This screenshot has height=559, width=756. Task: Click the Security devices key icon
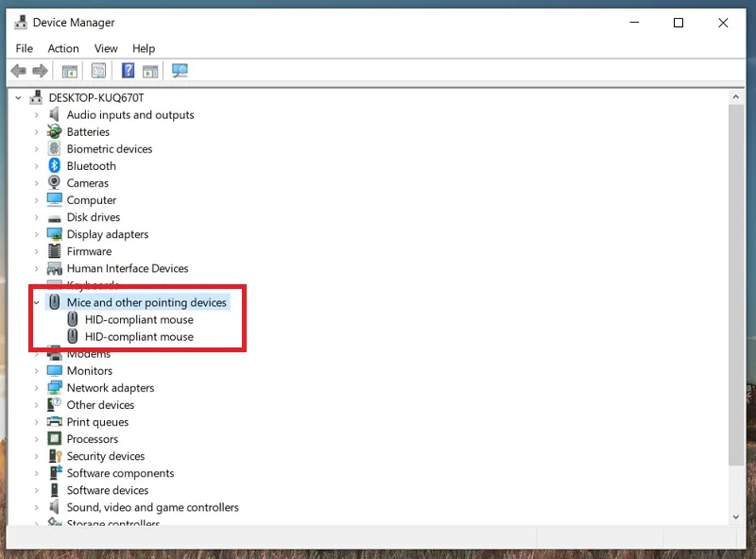[55, 456]
